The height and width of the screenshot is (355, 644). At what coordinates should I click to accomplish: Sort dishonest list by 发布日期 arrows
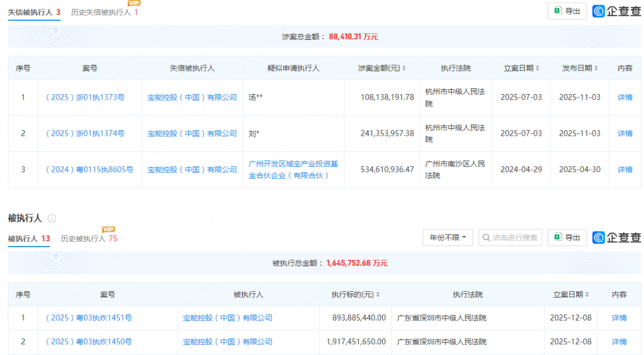[596, 68]
